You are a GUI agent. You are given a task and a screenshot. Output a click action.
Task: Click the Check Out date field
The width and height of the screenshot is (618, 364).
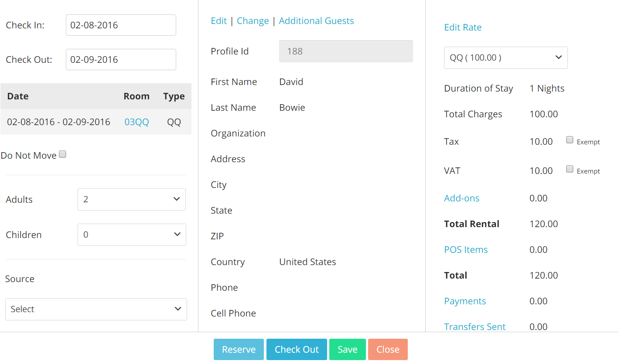[121, 60]
